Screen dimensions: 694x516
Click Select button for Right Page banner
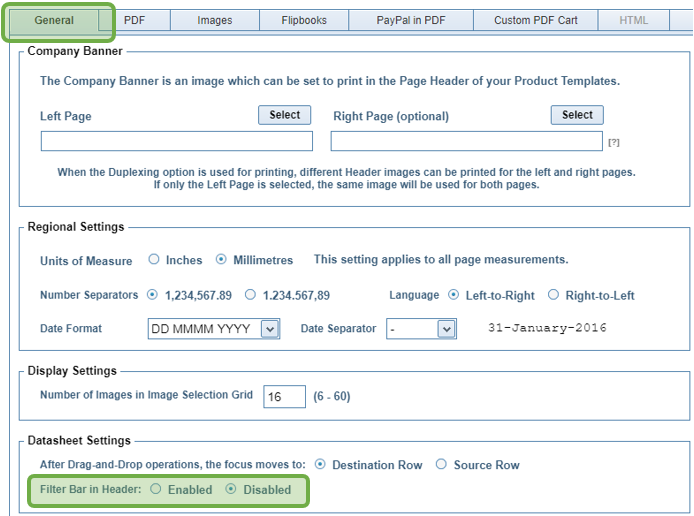point(577,115)
